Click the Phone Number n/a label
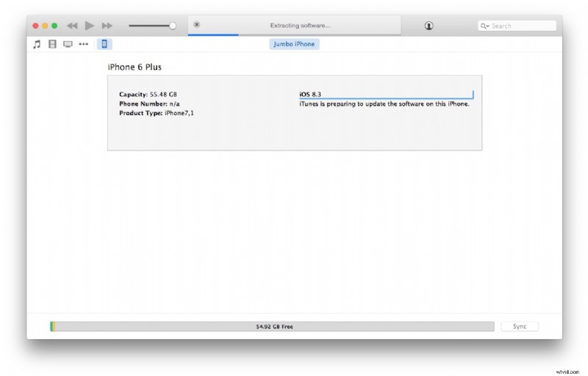The image size is (588, 376). [x=149, y=104]
